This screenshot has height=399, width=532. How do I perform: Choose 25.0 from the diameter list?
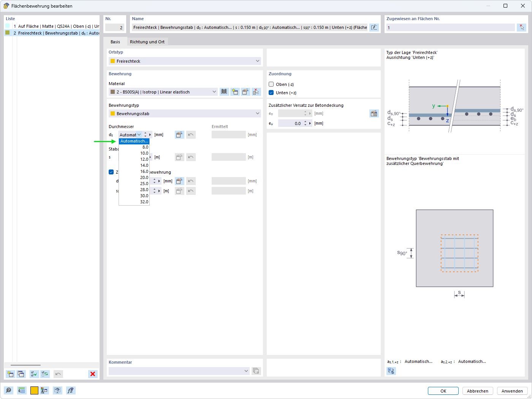[x=134, y=184]
